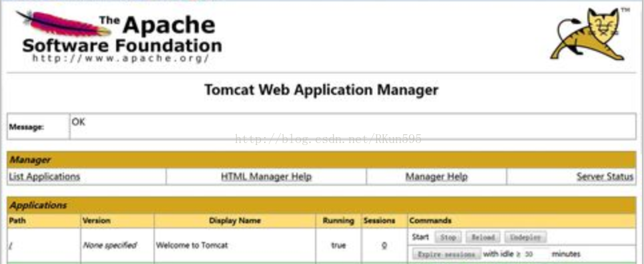
Task: Click the "Tomcat Web Application Manager" heading
Action: pos(321,90)
